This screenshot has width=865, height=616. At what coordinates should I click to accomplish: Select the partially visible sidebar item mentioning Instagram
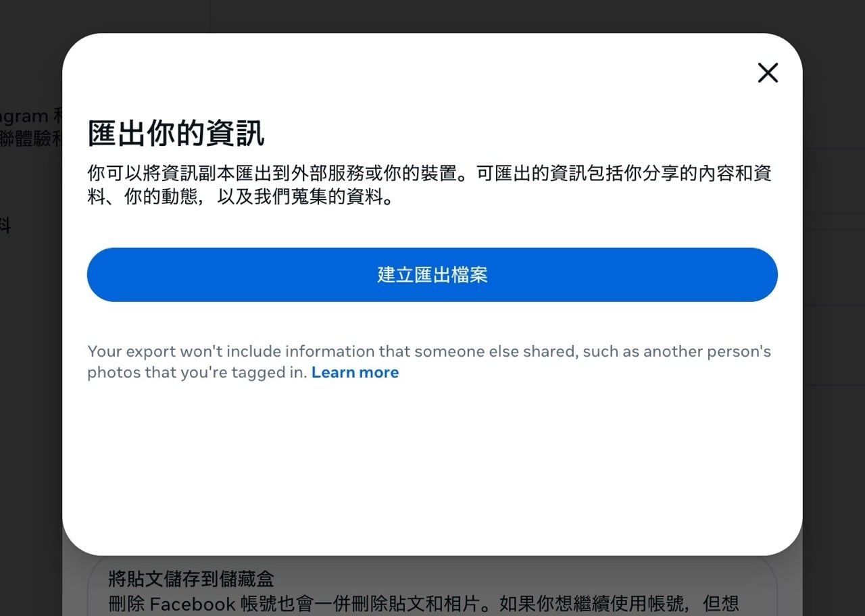(27, 115)
